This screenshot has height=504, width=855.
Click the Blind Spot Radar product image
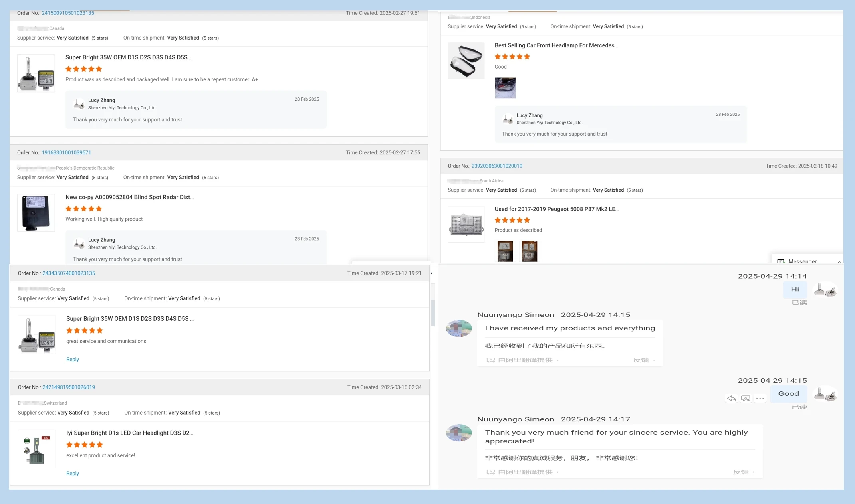36,213
